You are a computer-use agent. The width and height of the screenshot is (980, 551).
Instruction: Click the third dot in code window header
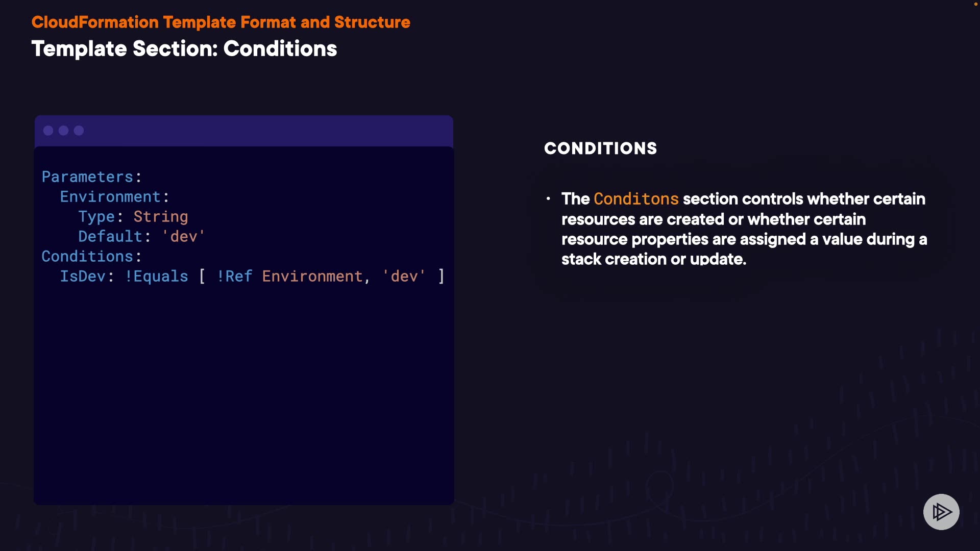[79, 131]
